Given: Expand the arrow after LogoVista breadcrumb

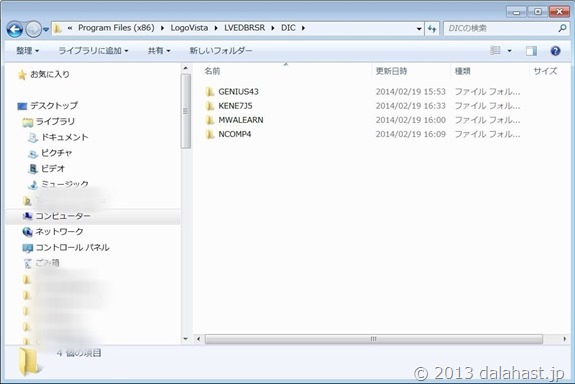Looking at the screenshot, I should 216,28.
